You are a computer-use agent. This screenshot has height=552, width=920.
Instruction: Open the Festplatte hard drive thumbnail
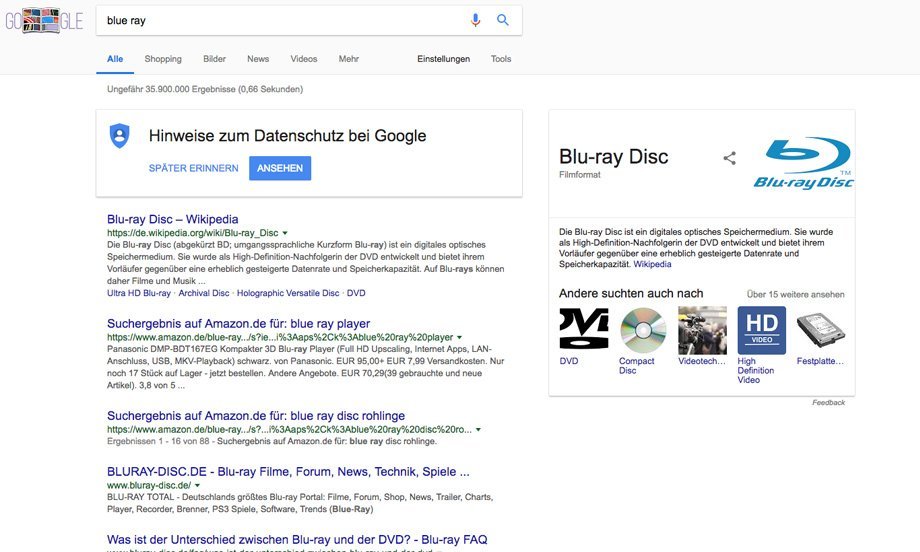[x=821, y=330]
